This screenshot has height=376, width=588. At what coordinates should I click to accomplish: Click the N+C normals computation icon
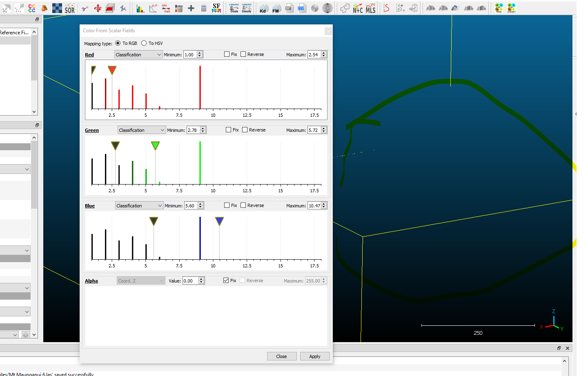coord(357,8)
